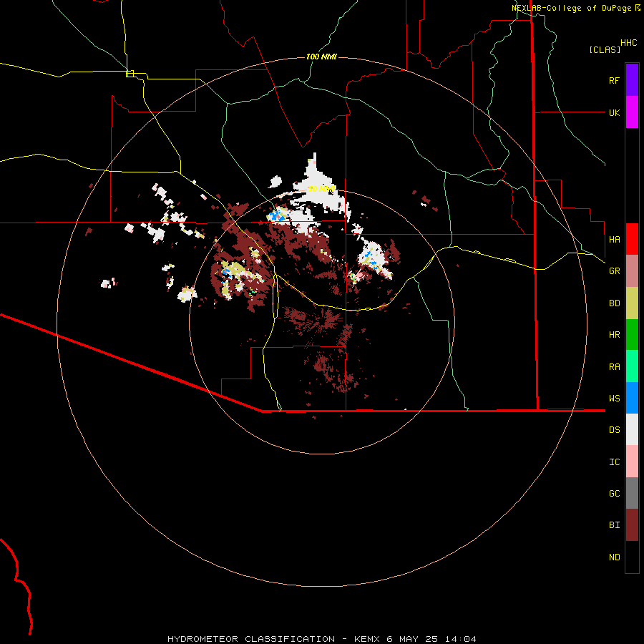Click the HR green legend swatch
The height and width of the screenshot is (644, 644).
tap(632, 335)
